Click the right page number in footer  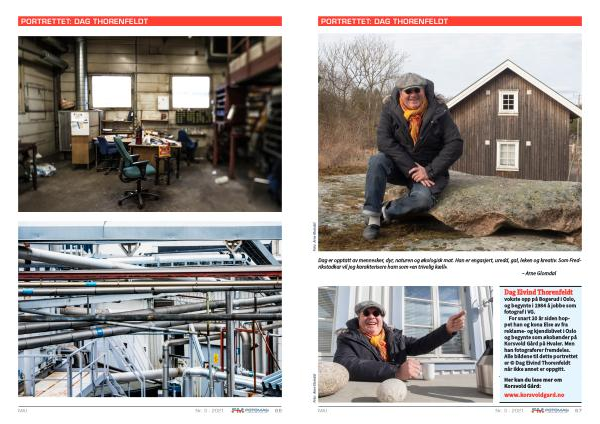pyautogui.click(x=578, y=410)
